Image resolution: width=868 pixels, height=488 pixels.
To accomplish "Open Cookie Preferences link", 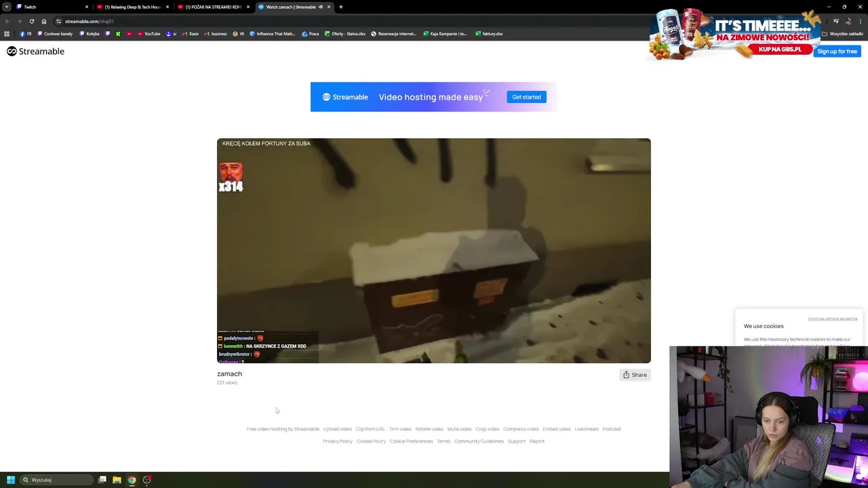I will (411, 441).
